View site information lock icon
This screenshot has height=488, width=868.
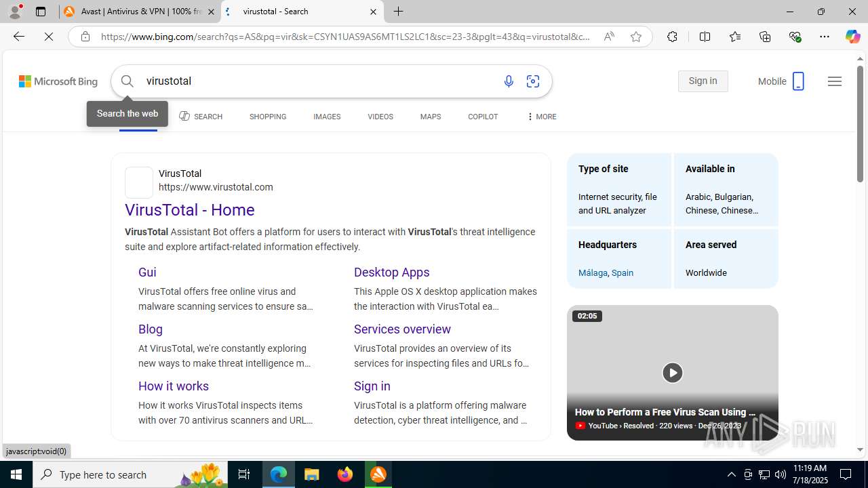point(85,37)
